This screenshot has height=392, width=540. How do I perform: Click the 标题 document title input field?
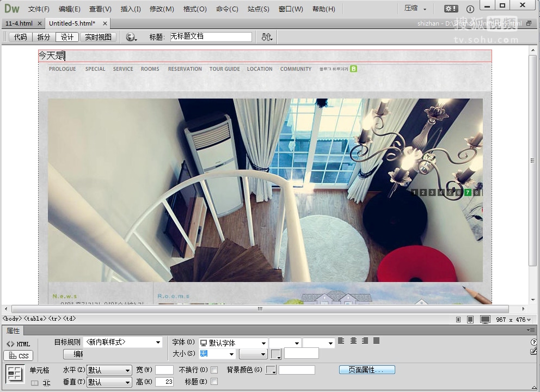coord(211,37)
